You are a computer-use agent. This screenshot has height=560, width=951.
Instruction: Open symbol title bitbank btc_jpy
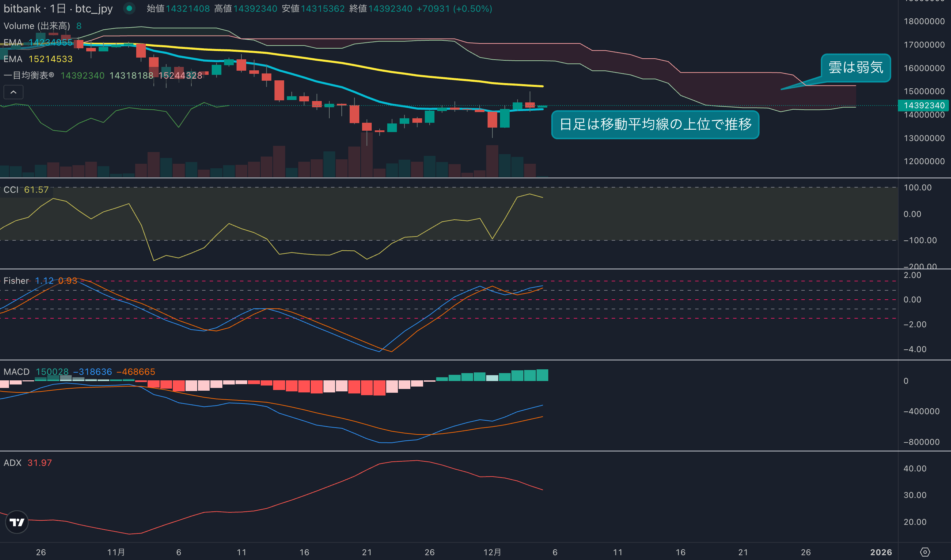tap(58, 8)
